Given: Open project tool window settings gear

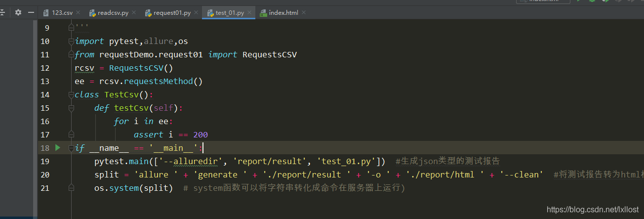Looking at the screenshot, I should click(x=18, y=12).
